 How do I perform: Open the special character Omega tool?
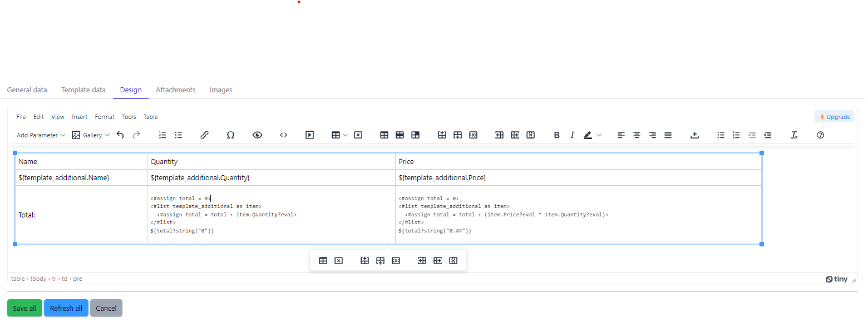click(x=230, y=135)
